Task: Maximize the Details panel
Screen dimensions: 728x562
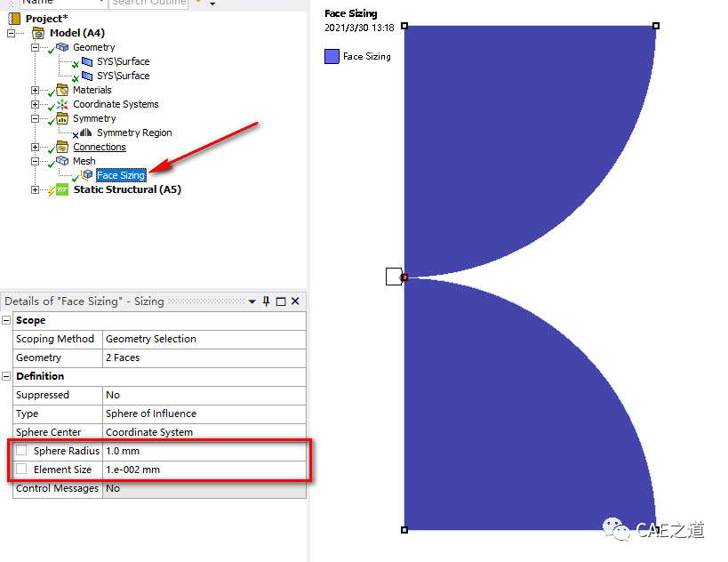Action: (x=280, y=301)
